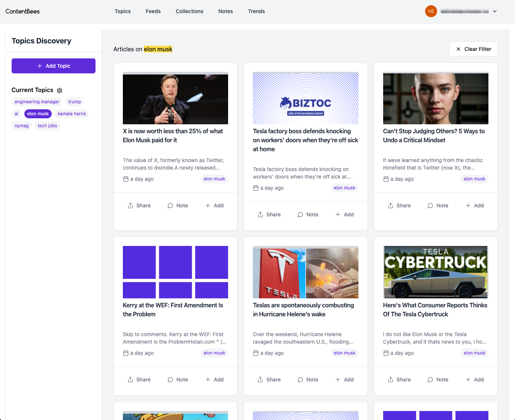Image resolution: width=515 pixels, height=420 pixels.
Task: Open the Cybertruck Consumer Reports article headline
Action: coord(435,310)
